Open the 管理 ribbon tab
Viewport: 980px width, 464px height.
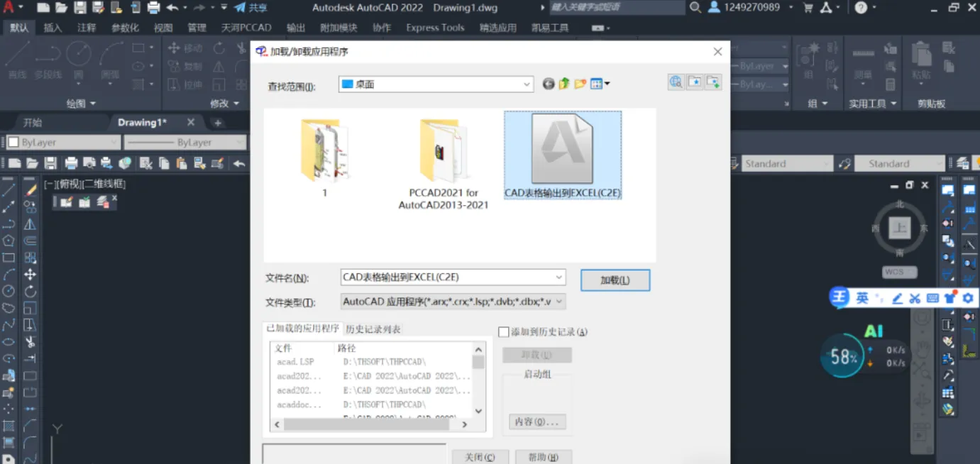(x=197, y=28)
